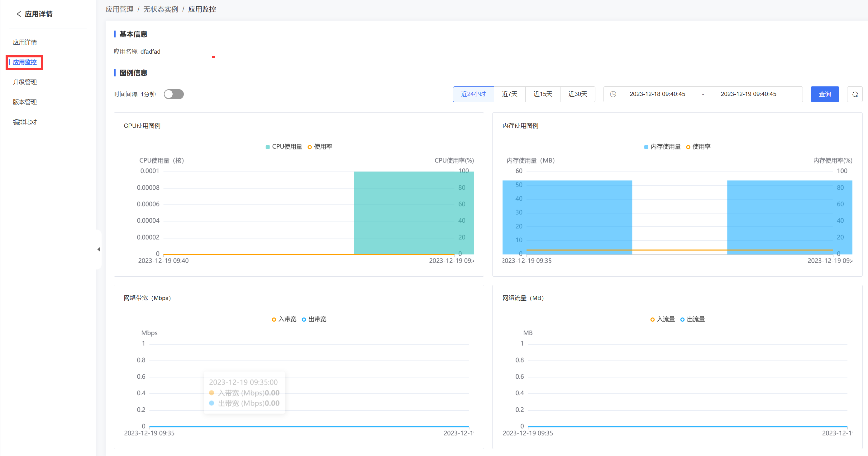Click the clock icon in date range

613,94
